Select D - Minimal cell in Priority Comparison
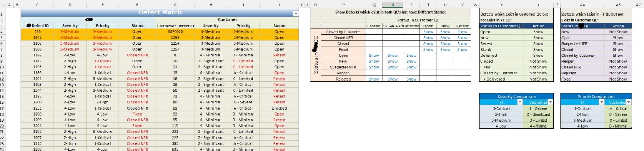Viewport: 644px width, 151px height. pos(618,126)
